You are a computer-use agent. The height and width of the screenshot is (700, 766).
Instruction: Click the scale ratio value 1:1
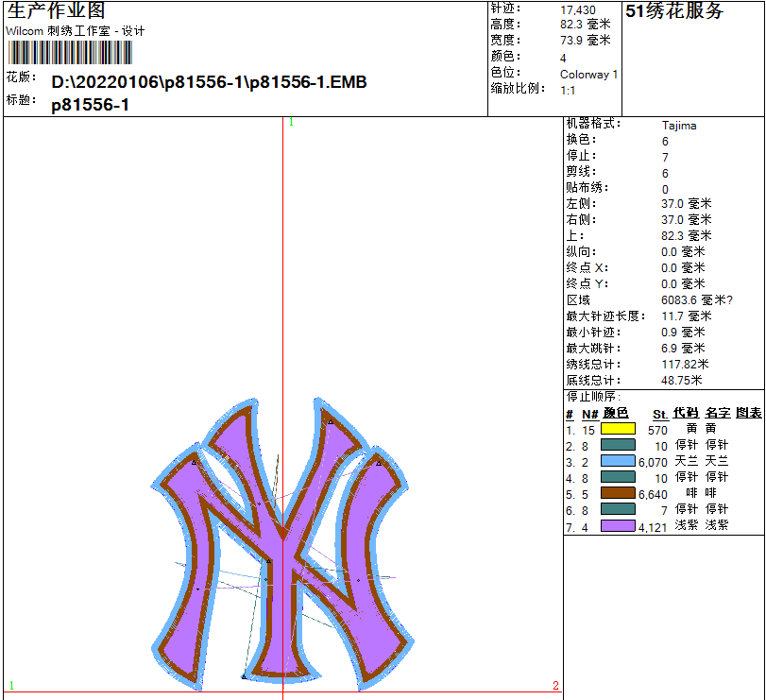[x=568, y=91]
